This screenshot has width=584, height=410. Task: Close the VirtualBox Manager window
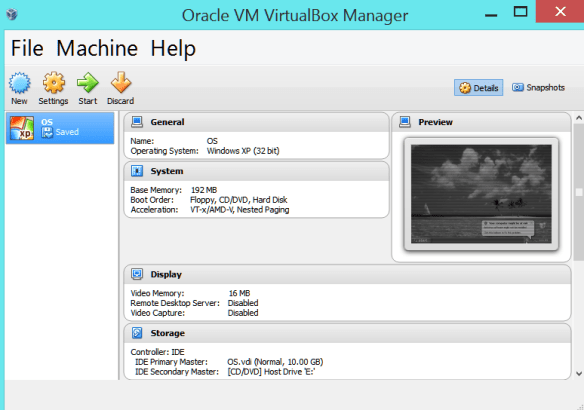(560, 12)
